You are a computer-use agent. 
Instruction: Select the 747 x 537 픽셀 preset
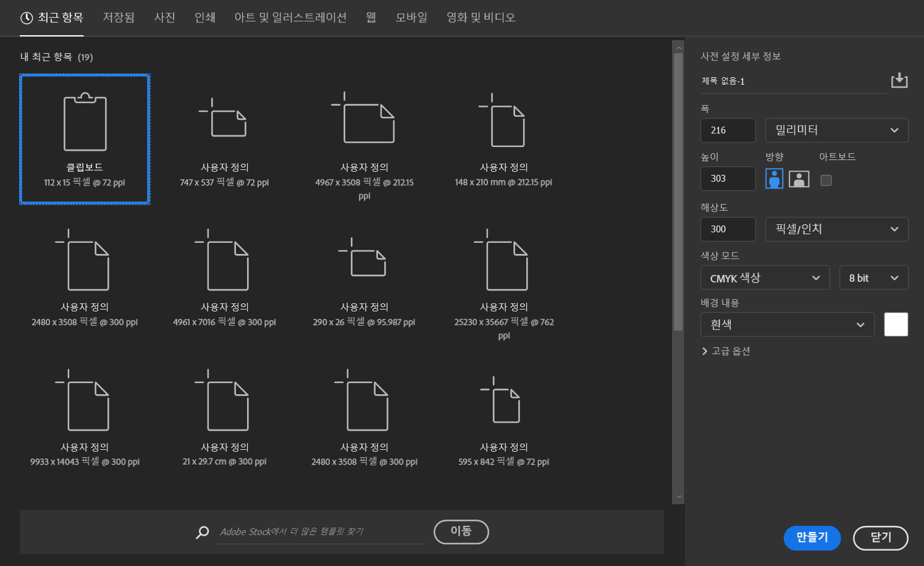(224, 139)
